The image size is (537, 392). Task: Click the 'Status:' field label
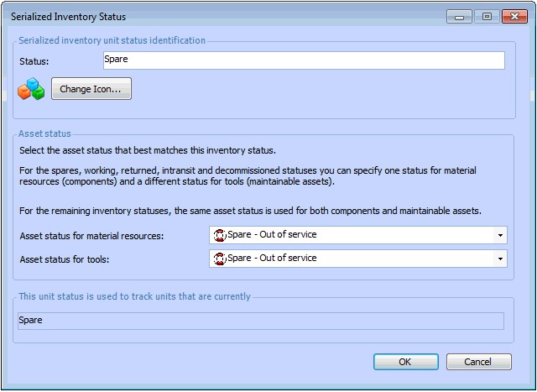click(34, 61)
